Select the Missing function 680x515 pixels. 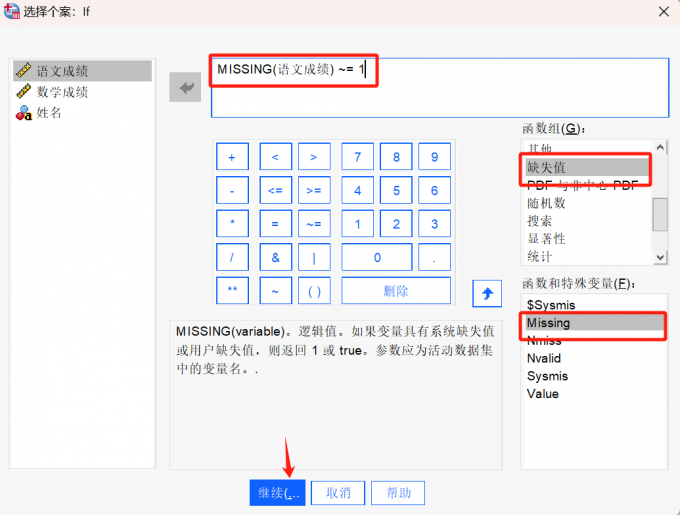pyautogui.click(x=593, y=323)
